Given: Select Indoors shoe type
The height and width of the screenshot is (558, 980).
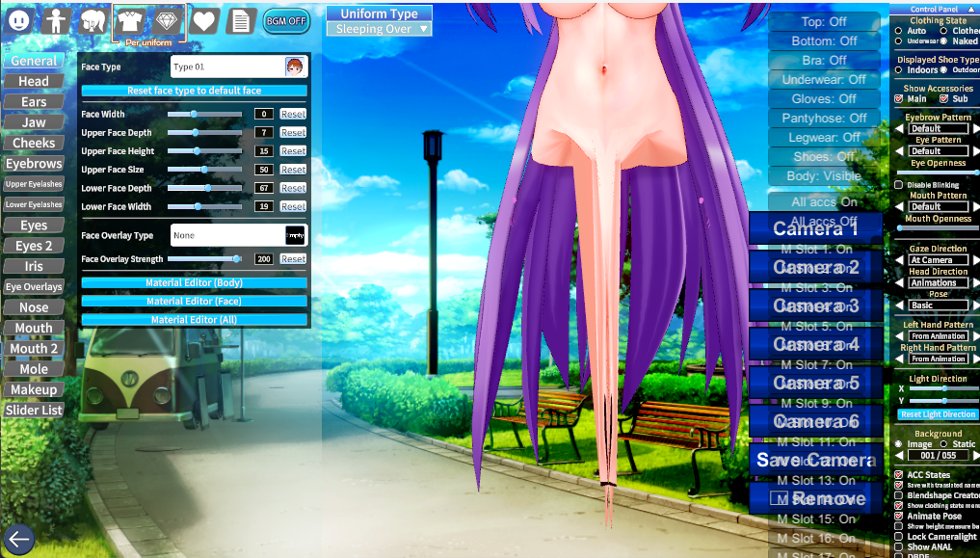Looking at the screenshot, I should (x=899, y=70).
